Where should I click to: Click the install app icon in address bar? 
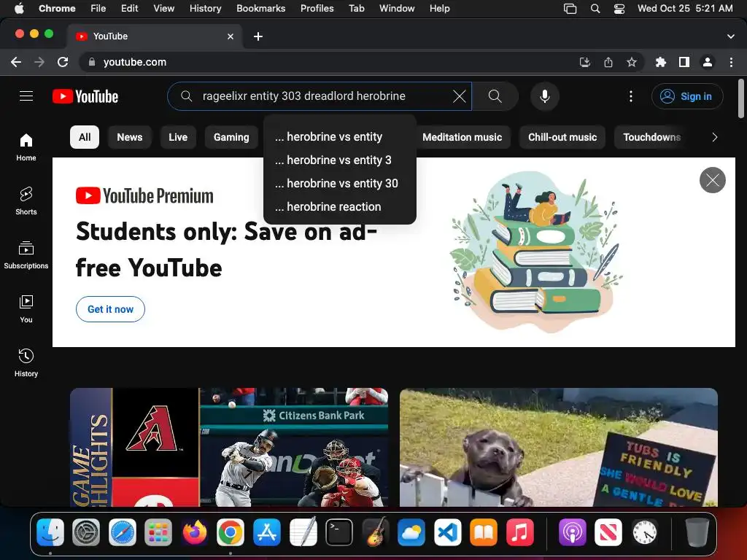tap(585, 62)
